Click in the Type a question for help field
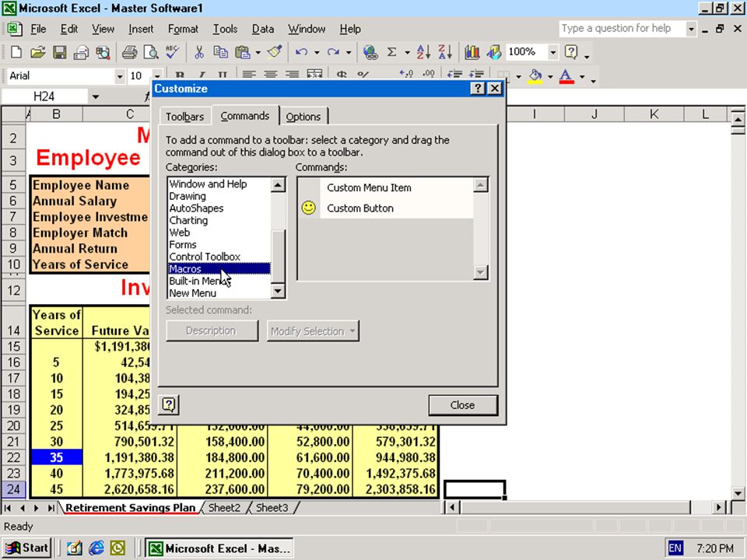 tap(622, 29)
